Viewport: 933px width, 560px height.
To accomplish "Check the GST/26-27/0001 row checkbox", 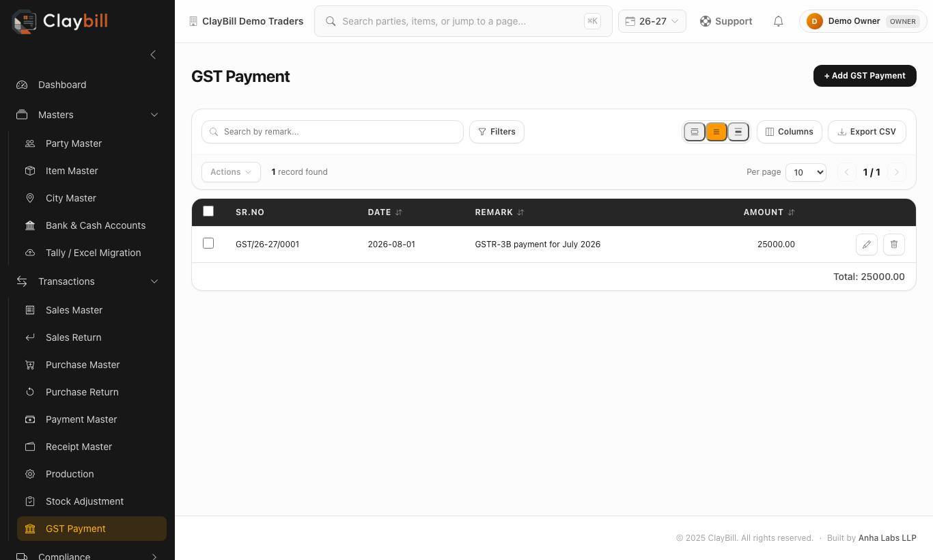I will [x=208, y=243].
